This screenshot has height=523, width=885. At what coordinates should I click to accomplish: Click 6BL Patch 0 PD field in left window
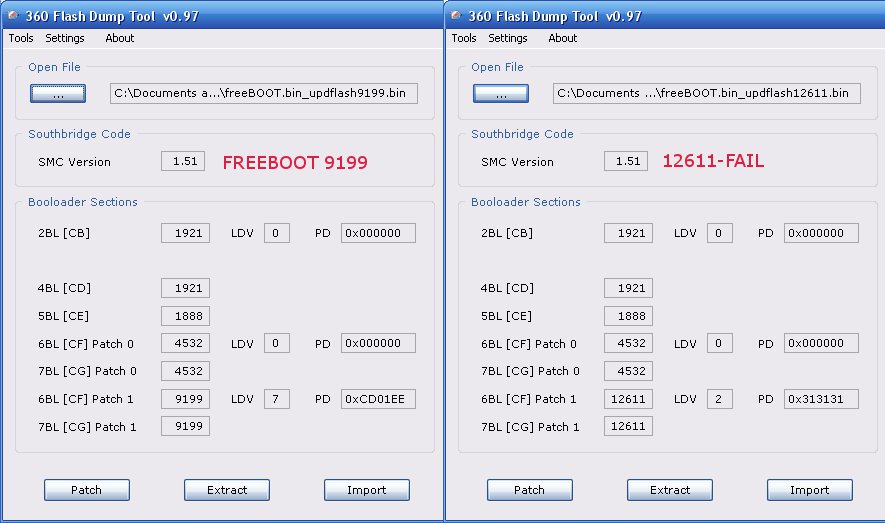point(378,343)
